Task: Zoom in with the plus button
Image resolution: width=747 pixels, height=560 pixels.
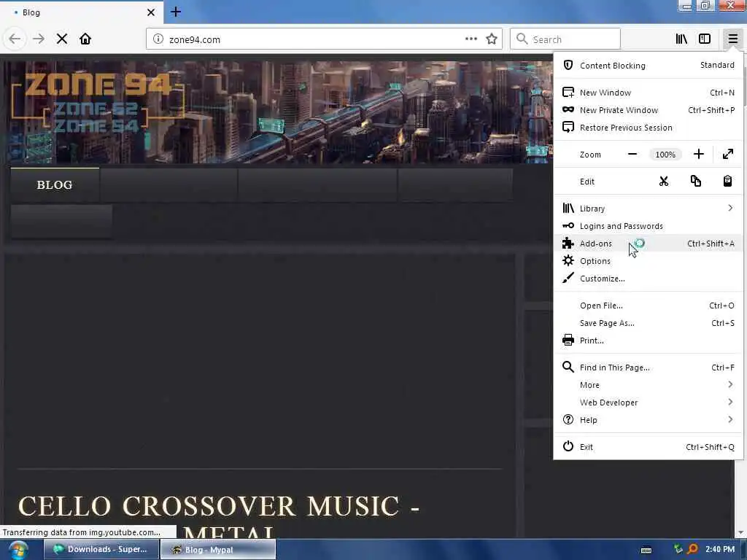Action: coord(698,155)
